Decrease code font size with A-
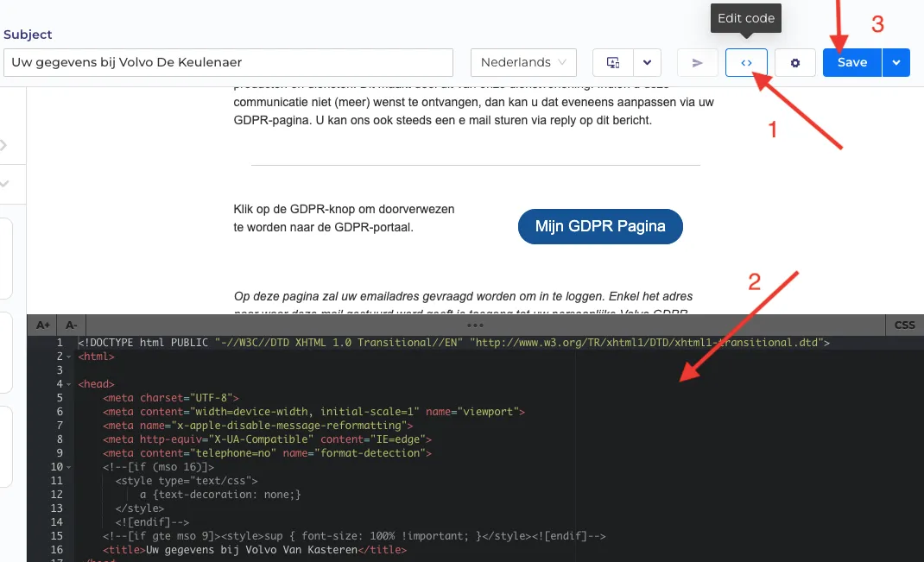Image resolution: width=924 pixels, height=562 pixels. [72, 325]
